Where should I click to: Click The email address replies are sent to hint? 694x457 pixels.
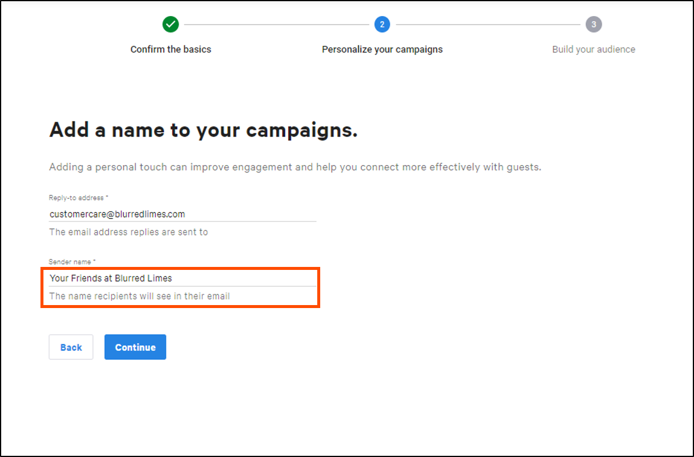coord(128,232)
